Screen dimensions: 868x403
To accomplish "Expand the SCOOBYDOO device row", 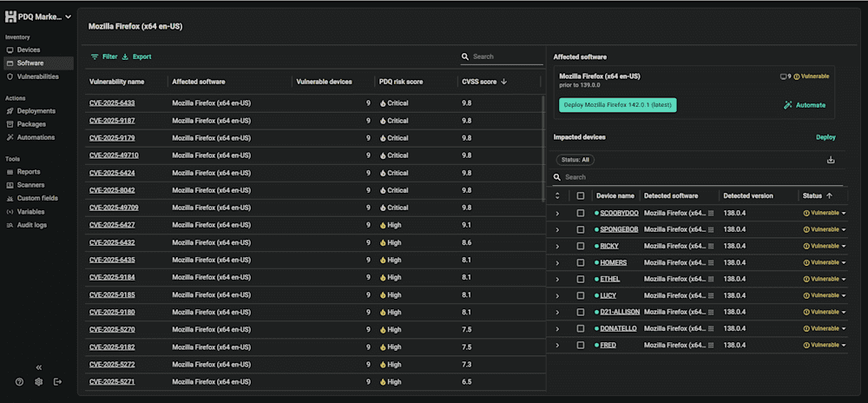I will (x=557, y=213).
